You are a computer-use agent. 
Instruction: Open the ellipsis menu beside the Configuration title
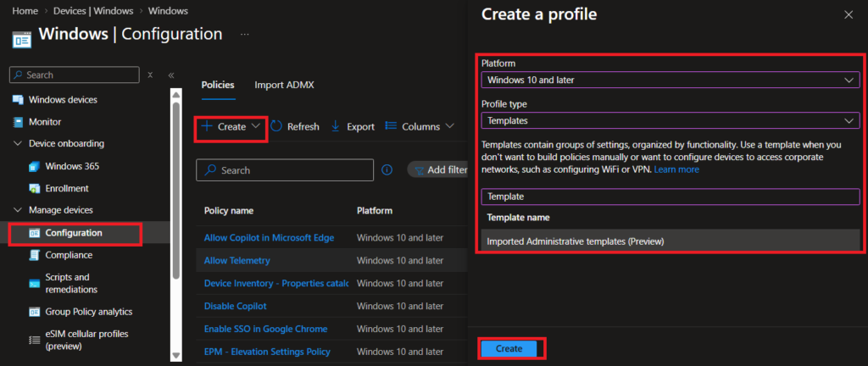coord(245,34)
